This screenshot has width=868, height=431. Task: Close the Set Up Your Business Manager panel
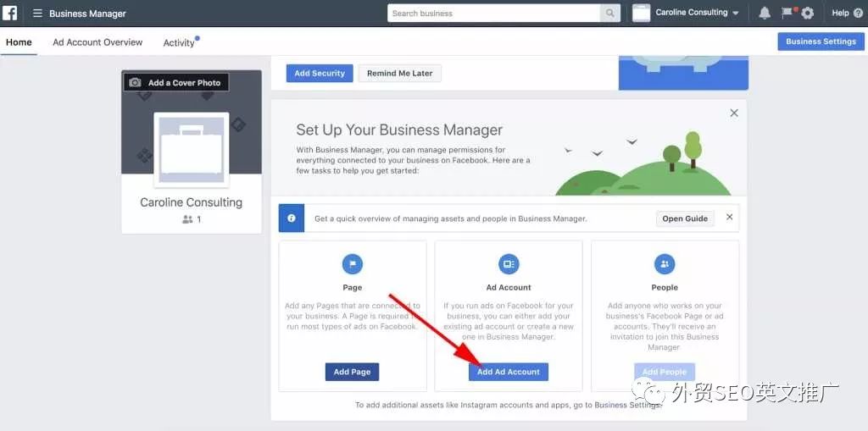pos(734,113)
